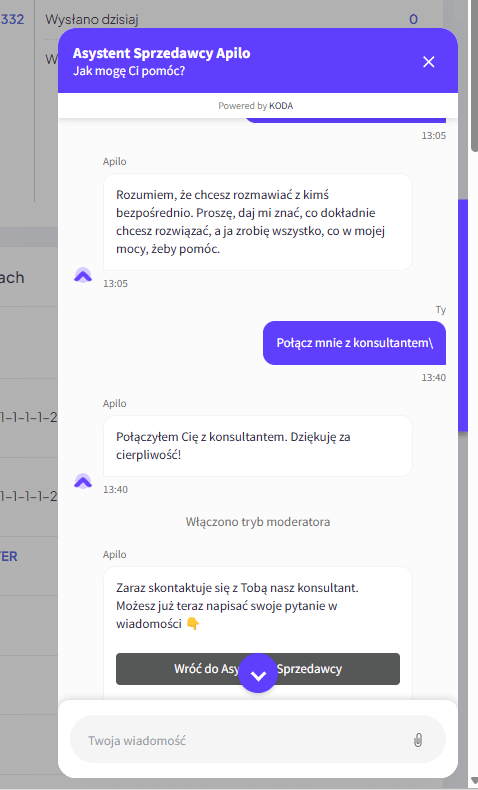Click the round scroll-to-bottom chevron button

coord(258,673)
